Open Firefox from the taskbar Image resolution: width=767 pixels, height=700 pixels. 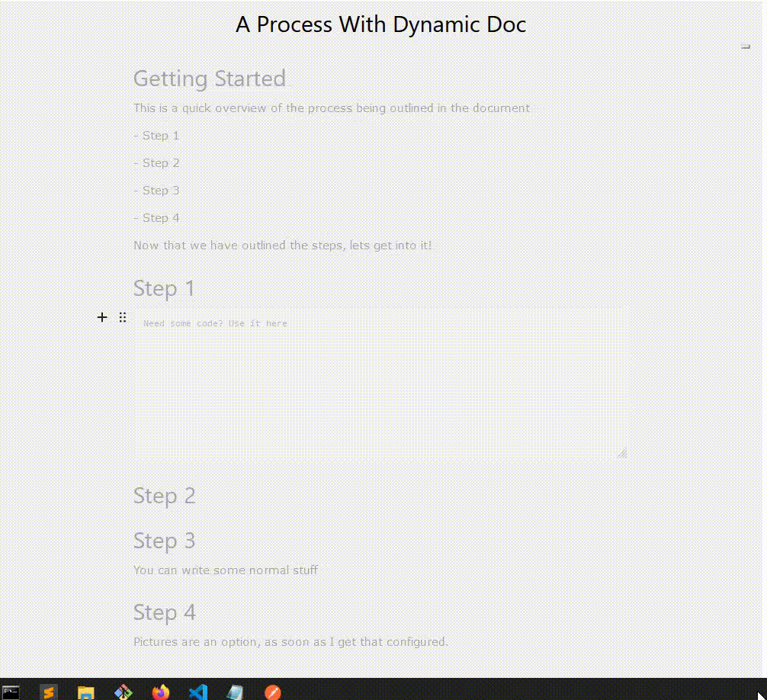coord(159,692)
